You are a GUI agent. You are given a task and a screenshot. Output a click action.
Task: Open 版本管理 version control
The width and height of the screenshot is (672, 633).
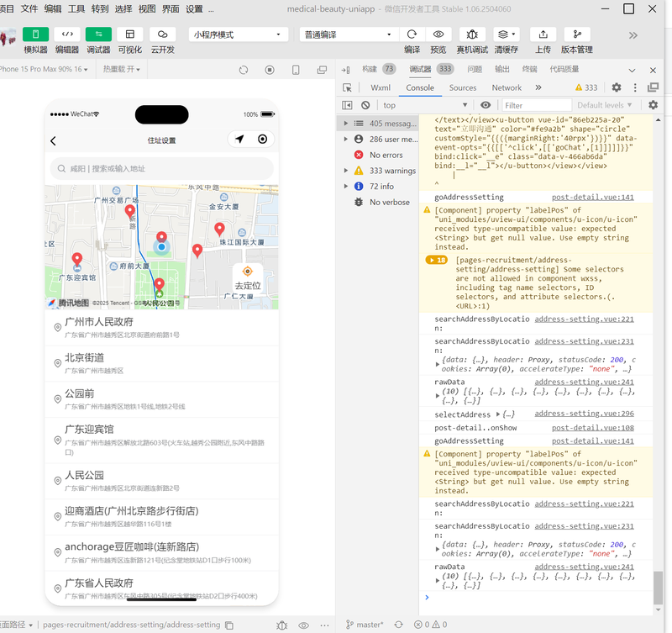coord(576,34)
